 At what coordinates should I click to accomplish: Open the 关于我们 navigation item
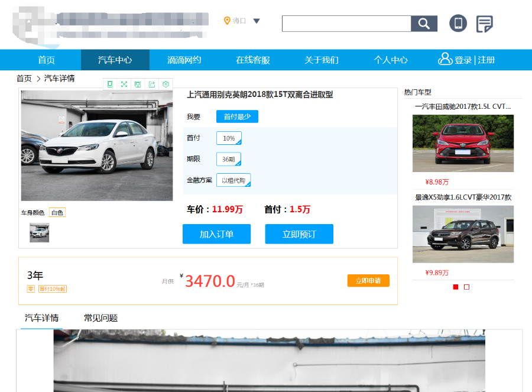[322, 60]
